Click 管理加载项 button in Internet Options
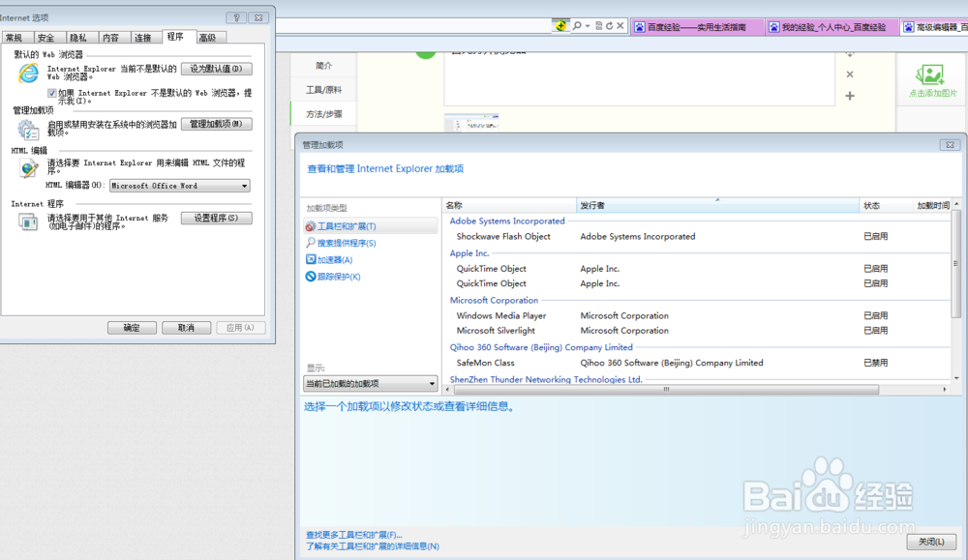Screen dimensions: 968x560 [x=216, y=124]
